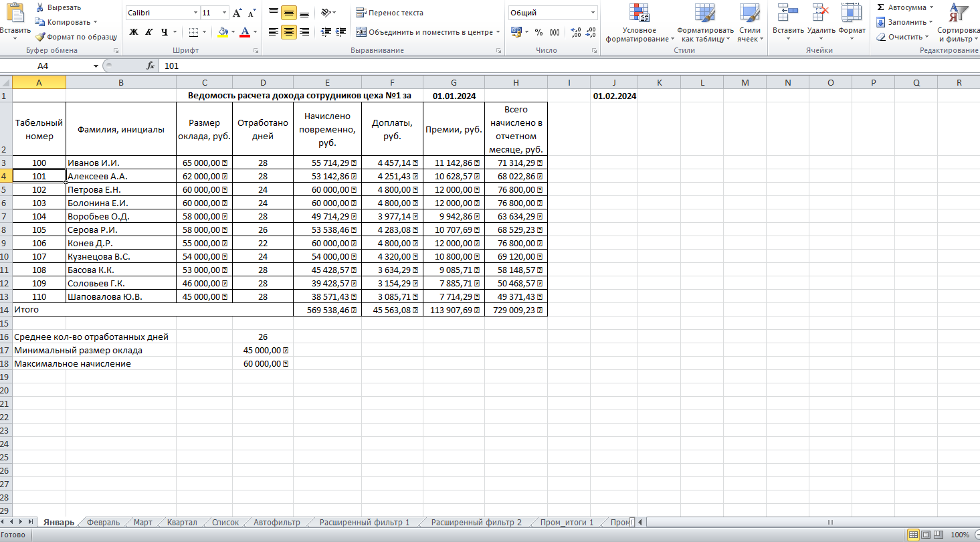The image size is (980, 542).
Task: Increase font size with the large A icon
Action: pyautogui.click(x=238, y=13)
